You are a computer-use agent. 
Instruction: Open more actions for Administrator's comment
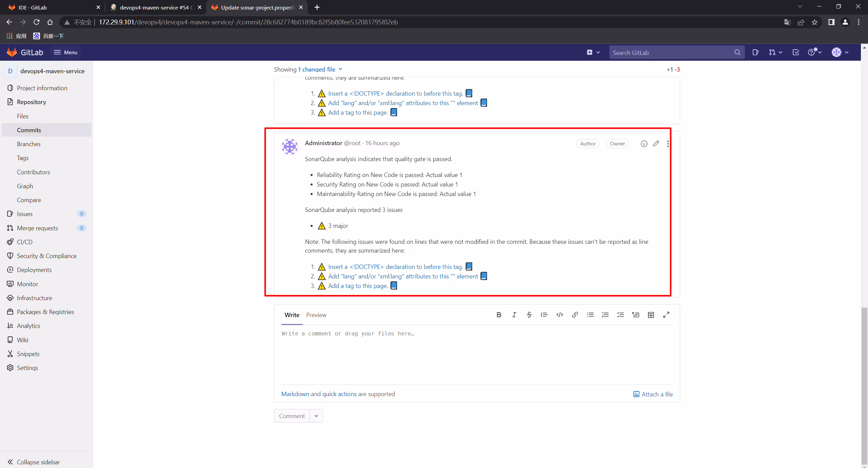668,144
